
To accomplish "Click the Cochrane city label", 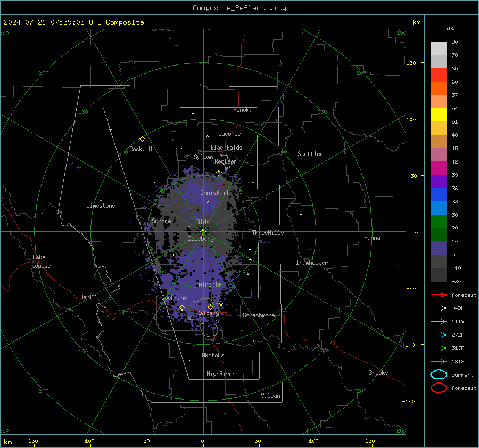I will pos(174,298).
